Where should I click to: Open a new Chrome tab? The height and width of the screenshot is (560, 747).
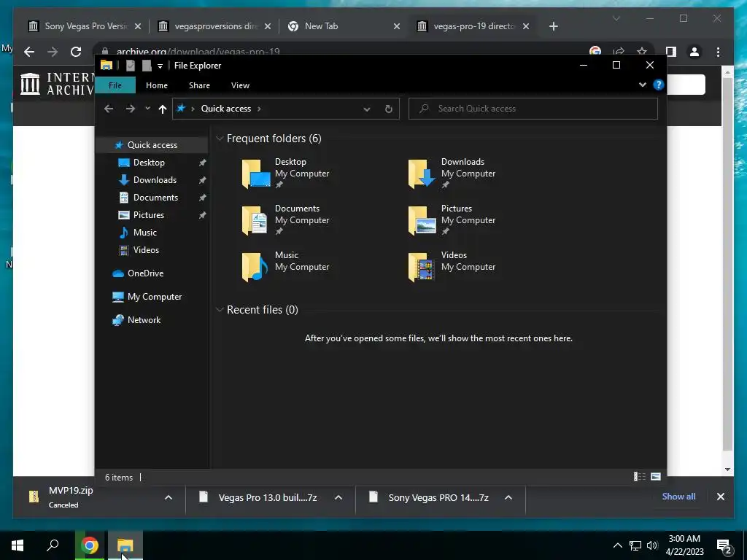[x=553, y=27]
